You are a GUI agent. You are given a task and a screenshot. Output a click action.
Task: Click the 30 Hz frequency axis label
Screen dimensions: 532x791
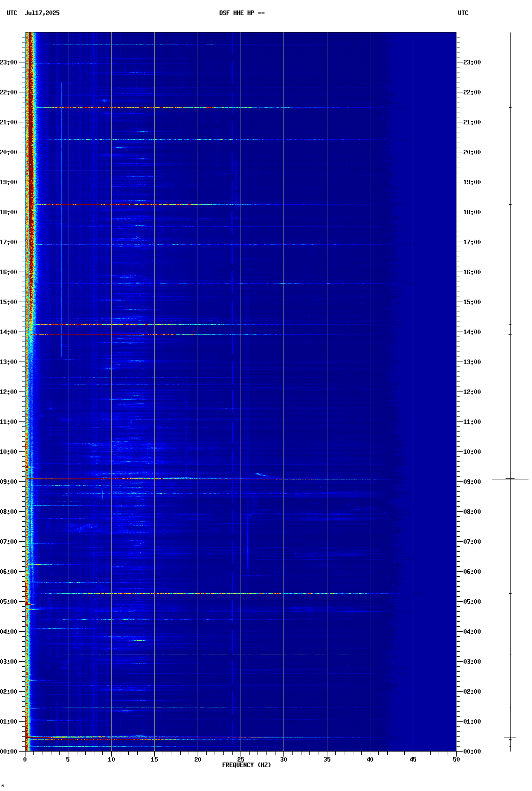[283, 760]
